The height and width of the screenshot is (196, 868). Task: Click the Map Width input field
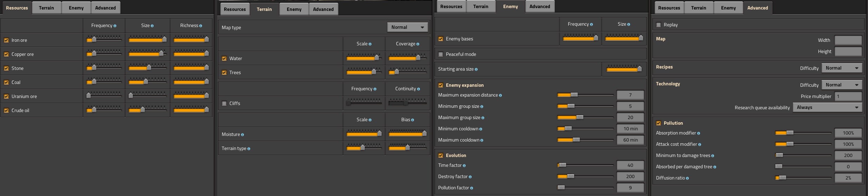(848, 40)
